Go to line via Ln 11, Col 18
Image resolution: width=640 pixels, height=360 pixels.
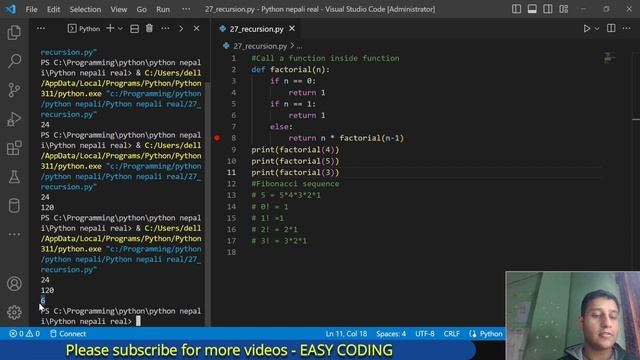coord(346,333)
